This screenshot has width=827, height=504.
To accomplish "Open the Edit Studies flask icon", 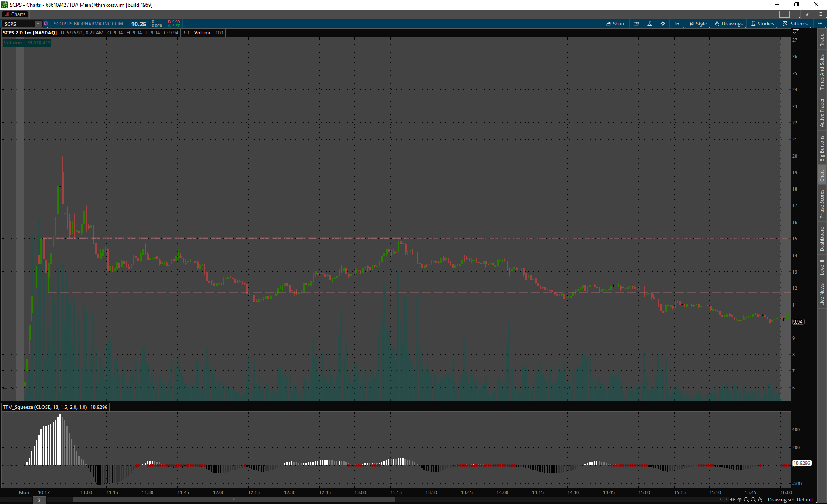I will (x=650, y=24).
